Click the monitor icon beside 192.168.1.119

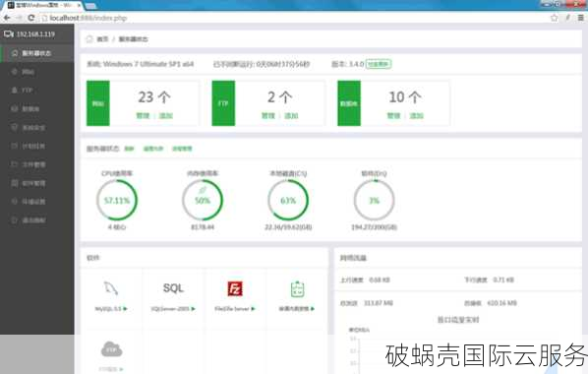(8, 34)
